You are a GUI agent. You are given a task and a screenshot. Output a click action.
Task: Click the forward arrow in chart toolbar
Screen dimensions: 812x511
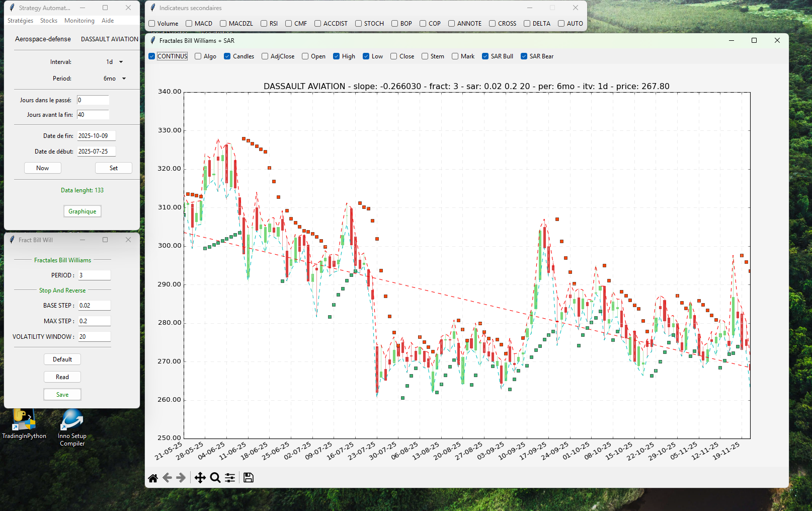[182, 478]
